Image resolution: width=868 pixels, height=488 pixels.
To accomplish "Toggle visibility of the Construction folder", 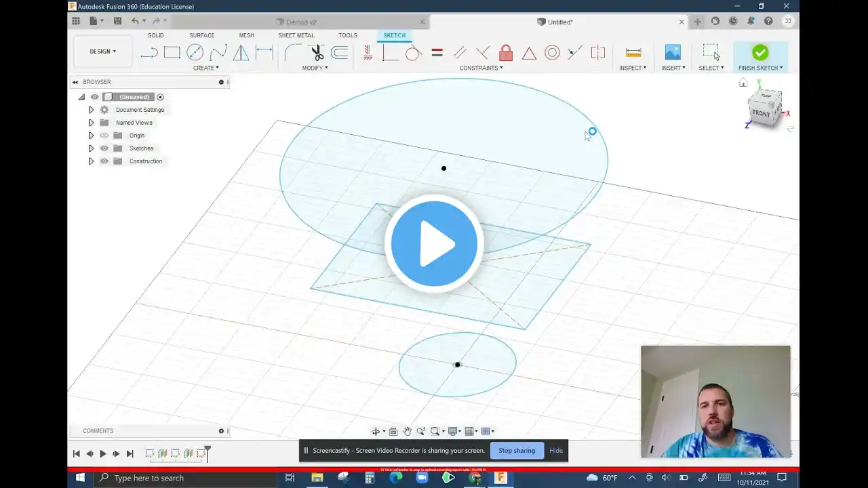I will (x=104, y=161).
